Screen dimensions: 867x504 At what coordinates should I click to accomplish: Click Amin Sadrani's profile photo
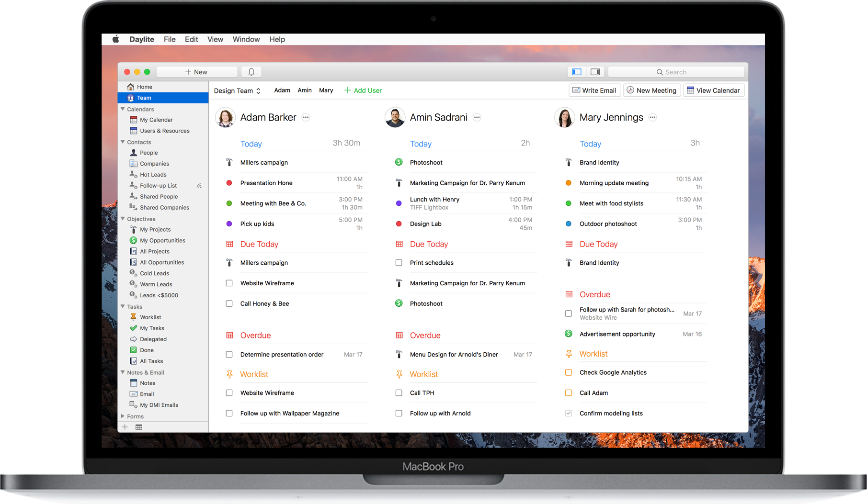click(x=395, y=117)
